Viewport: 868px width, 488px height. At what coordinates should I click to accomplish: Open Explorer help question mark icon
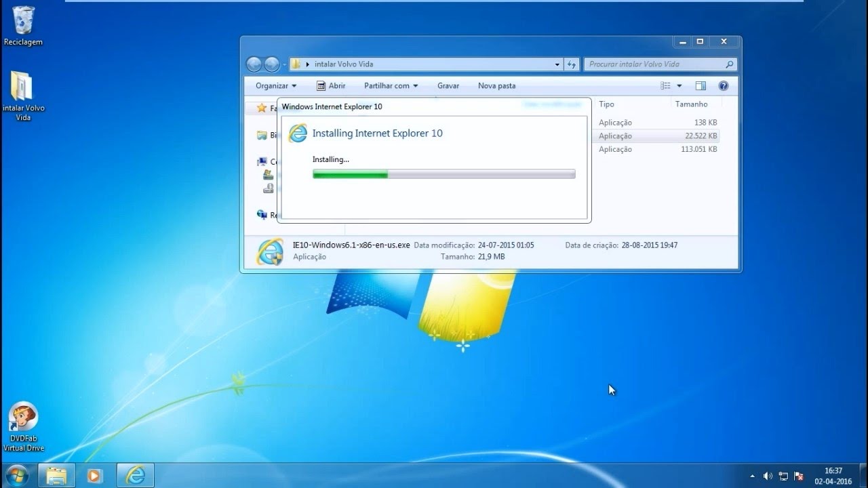pyautogui.click(x=724, y=86)
